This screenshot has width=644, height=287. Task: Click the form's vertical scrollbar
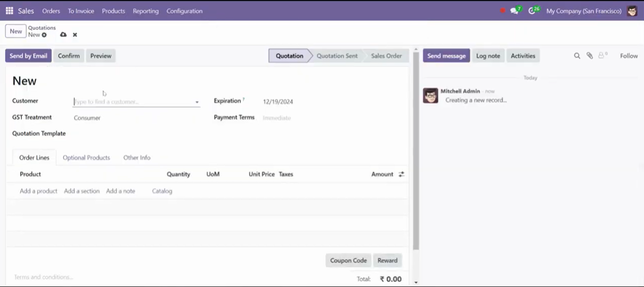(x=416, y=150)
